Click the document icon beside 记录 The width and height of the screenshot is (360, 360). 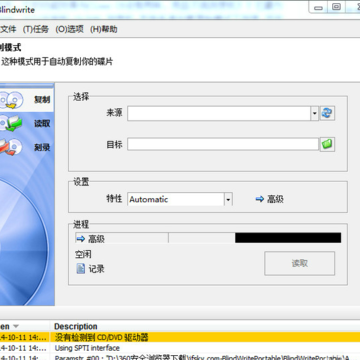(x=81, y=268)
